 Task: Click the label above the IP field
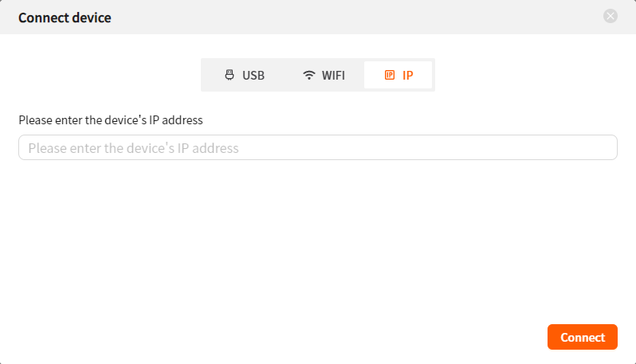point(111,120)
